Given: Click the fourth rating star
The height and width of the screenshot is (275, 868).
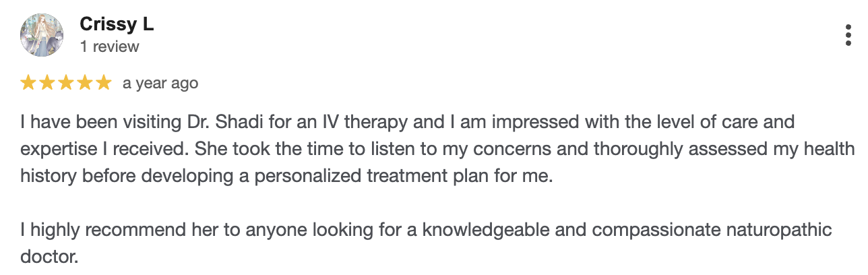Looking at the screenshot, I should point(85,83).
